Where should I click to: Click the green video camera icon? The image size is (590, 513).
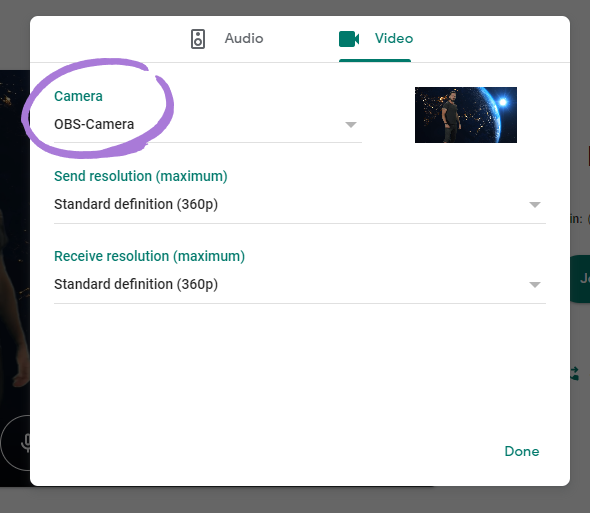tap(349, 39)
